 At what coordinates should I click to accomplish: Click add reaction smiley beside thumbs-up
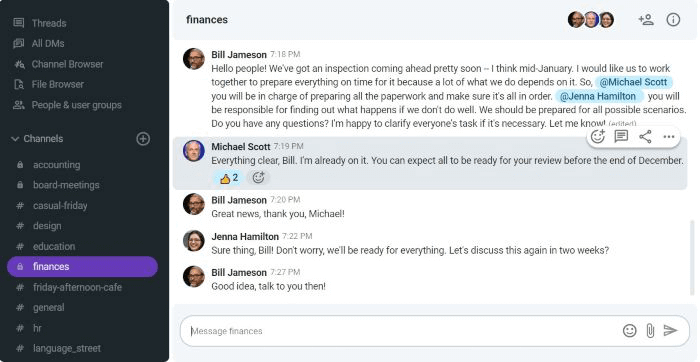pyautogui.click(x=258, y=178)
